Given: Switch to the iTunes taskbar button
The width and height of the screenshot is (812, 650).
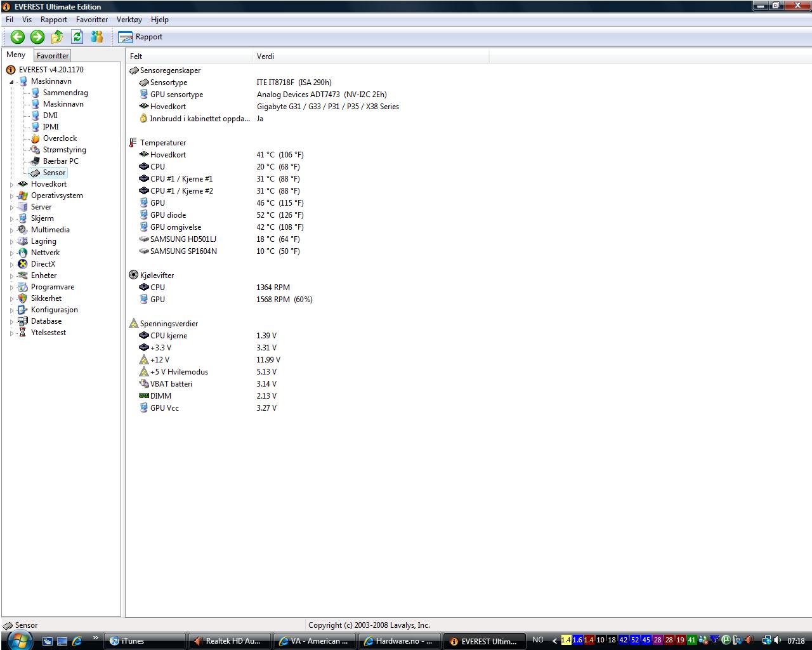Looking at the screenshot, I should (145, 641).
